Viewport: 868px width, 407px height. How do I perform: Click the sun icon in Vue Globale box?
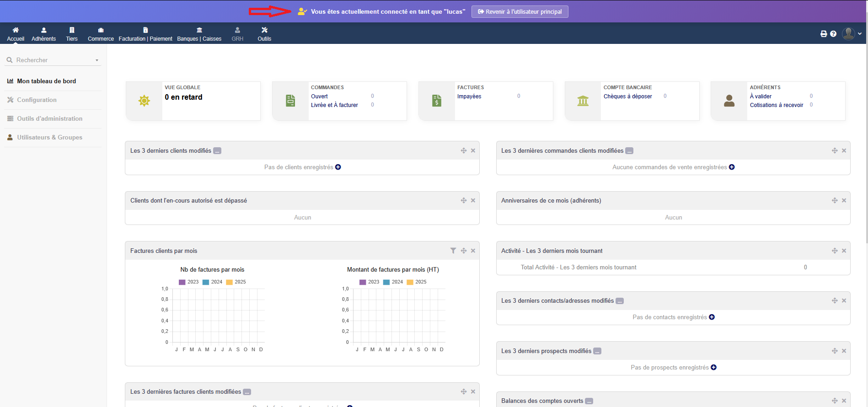pyautogui.click(x=144, y=101)
